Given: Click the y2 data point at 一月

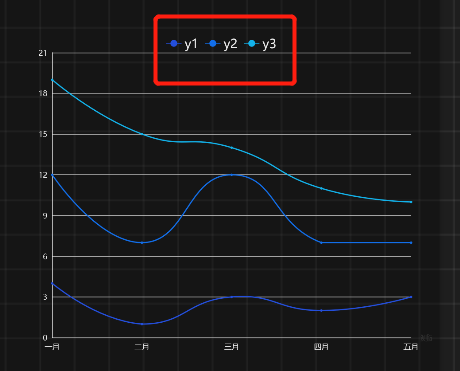Looking at the screenshot, I should (x=53, y=175).
